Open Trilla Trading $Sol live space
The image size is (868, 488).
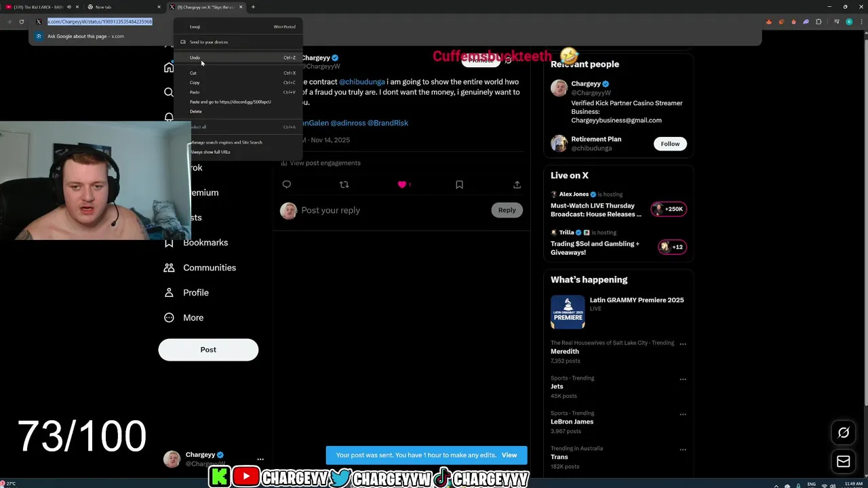(618, 243)
